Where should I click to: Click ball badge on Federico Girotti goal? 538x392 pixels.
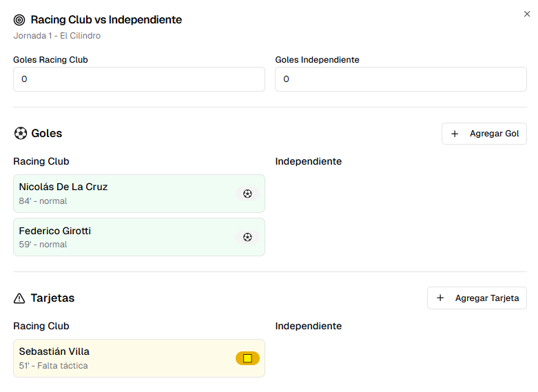pyautogui.click(x=247, y=237)
